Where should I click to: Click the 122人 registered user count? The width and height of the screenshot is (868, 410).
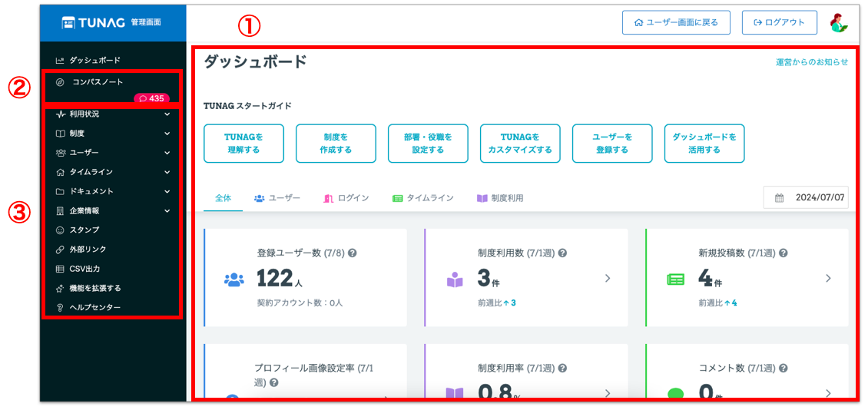point(280,279)
